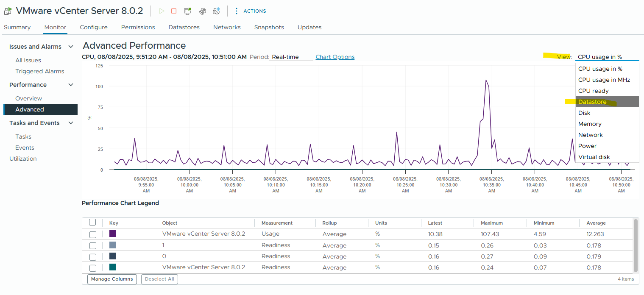This screenshot has height=295, width=644.
Task: Select Datastore from the View list
Action: click(x=607, y=102)
